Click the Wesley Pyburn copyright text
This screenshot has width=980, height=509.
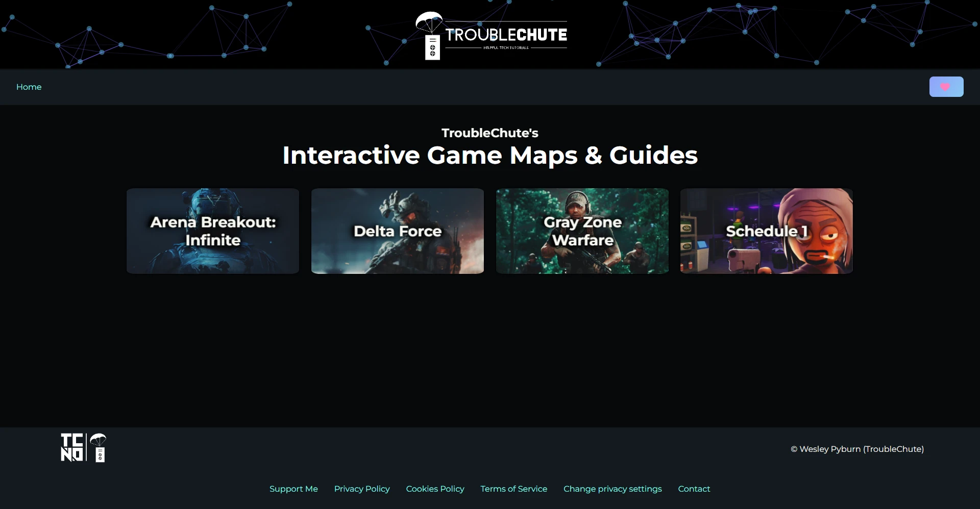857,449
